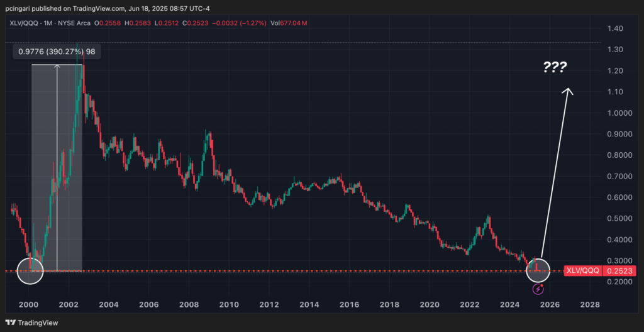The height and width of the screenshot is (332, 644).
Task: Click the 0.3000 price axis label
Action: [619, 261]
